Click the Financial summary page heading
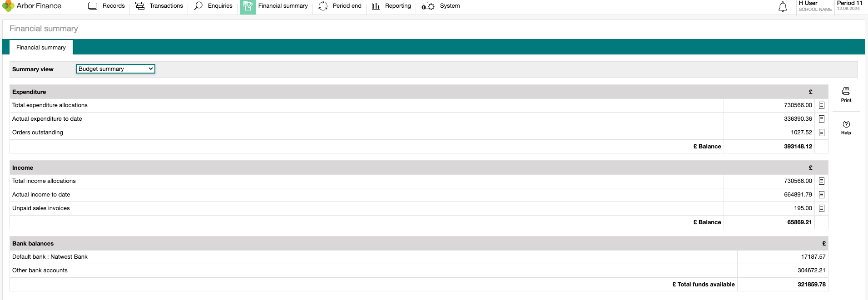The height and width of the screenshot is (300, 868). (x=44, y=29)
